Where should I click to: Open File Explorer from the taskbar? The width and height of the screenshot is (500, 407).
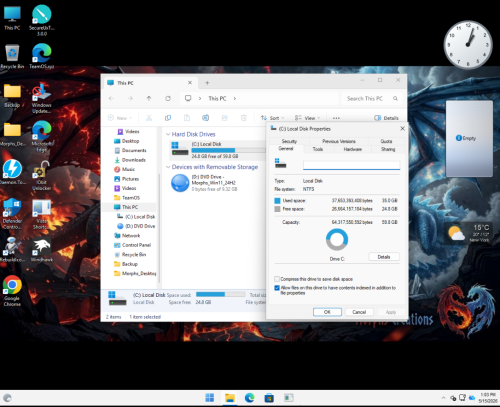click(x=230, y=398)
